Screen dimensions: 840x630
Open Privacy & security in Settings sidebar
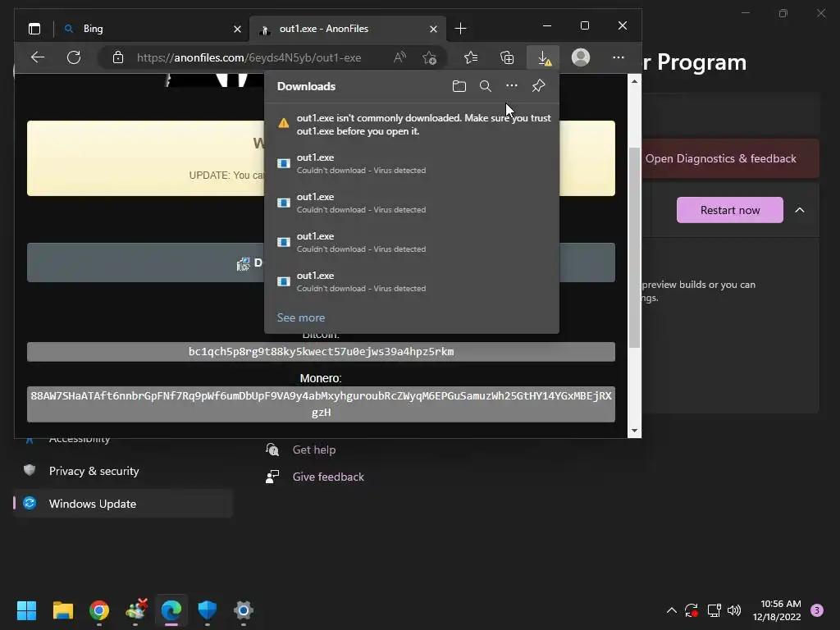pyautogui.click(x=123, y=471)
